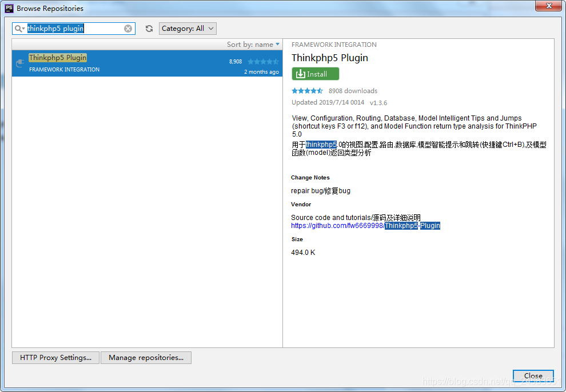Click the 'repair bug' change note

321,191
